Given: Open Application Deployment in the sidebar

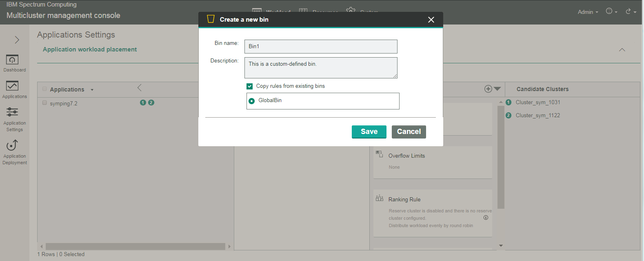Looking at the screenshot, I should pos(15,152).
